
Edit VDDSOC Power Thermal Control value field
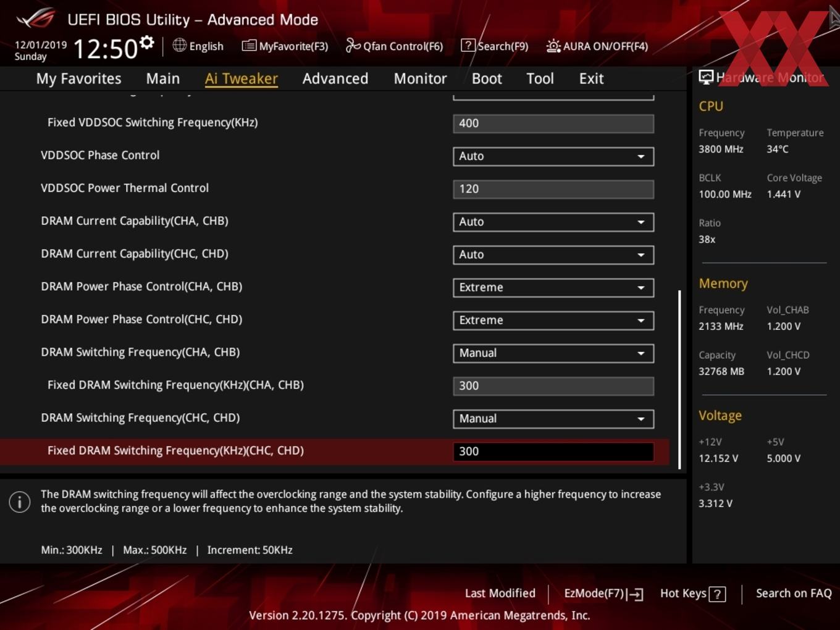coord(553,189)
